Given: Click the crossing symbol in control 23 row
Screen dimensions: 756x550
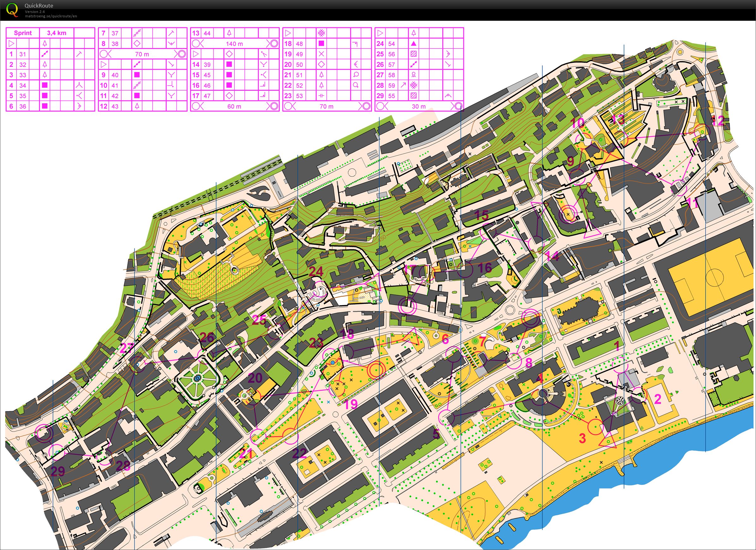Looking at the screenshot, I should pos(321,96).
